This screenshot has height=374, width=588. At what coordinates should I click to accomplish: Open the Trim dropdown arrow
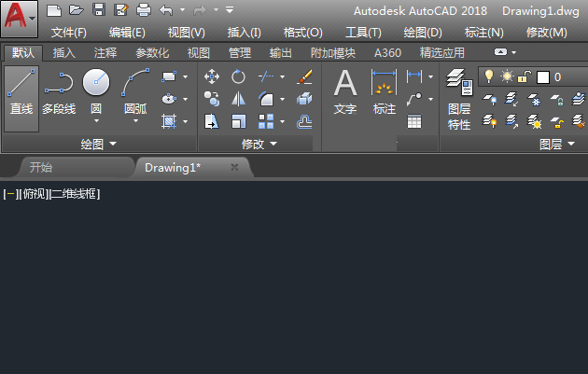click(x=283, y=76)
